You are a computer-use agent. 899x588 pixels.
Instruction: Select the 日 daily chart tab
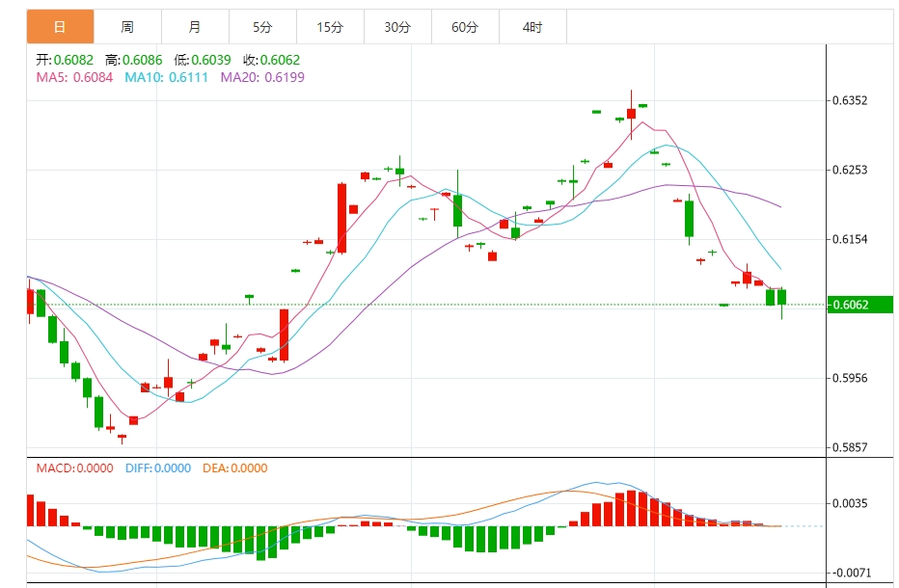pos(60,27)
